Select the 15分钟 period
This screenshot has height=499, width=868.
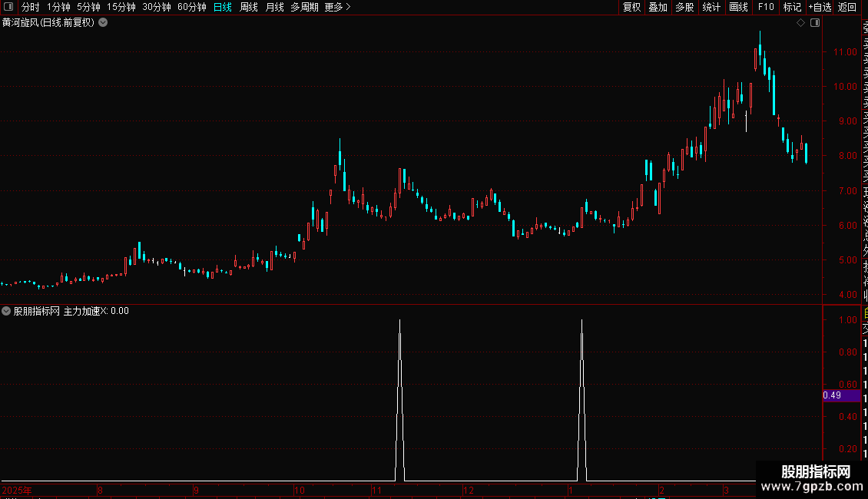pyautogui.click(x=121, y=7)
